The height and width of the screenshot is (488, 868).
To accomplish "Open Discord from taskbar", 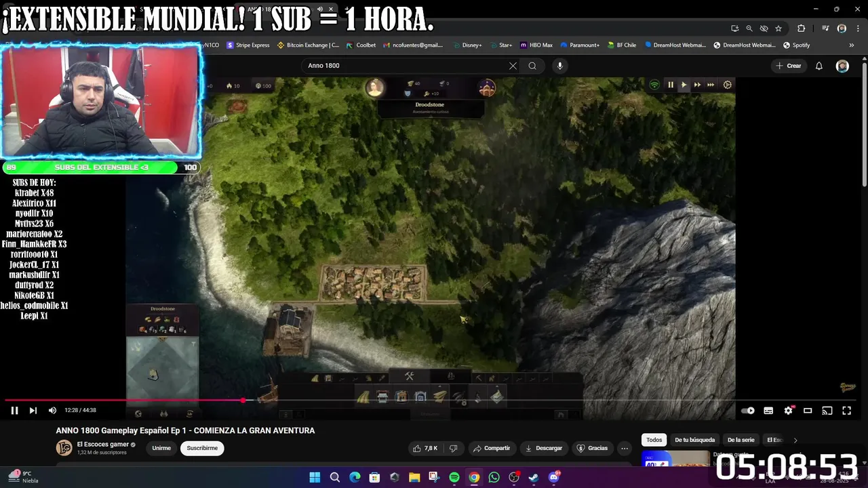I will [554, 478].
